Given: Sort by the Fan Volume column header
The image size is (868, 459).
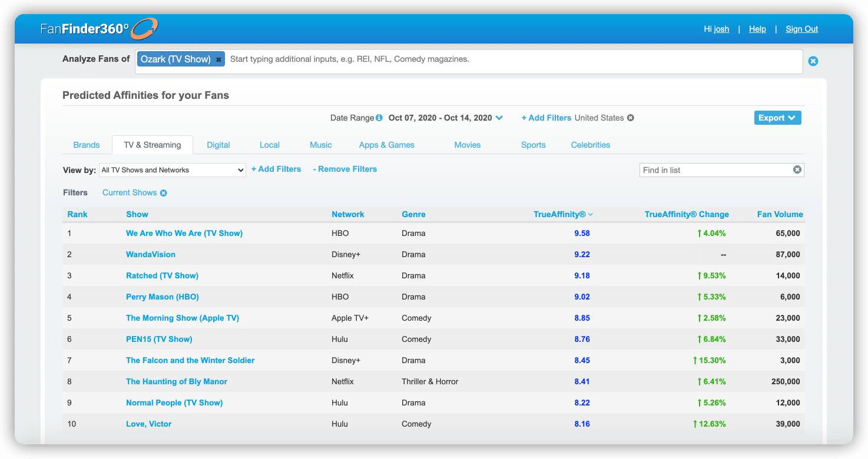Looking at the screenshot, I should pos(780,214).
